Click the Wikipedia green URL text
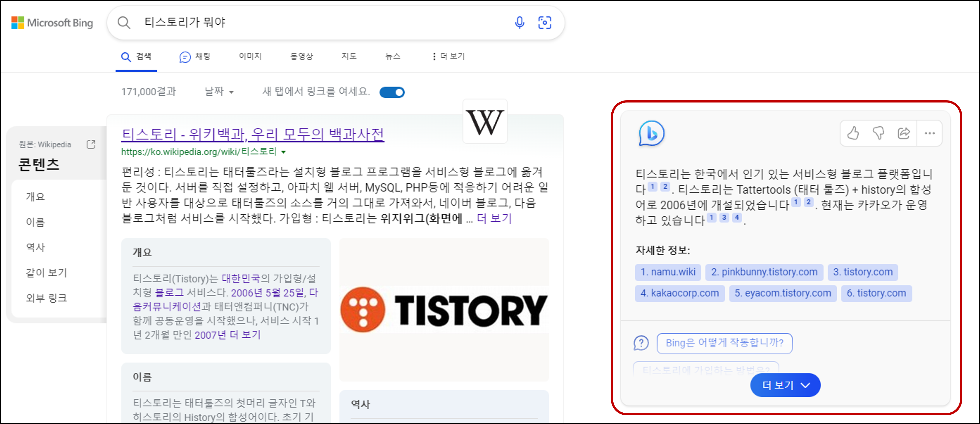The image size is (980, 424). tap(199, 152)
